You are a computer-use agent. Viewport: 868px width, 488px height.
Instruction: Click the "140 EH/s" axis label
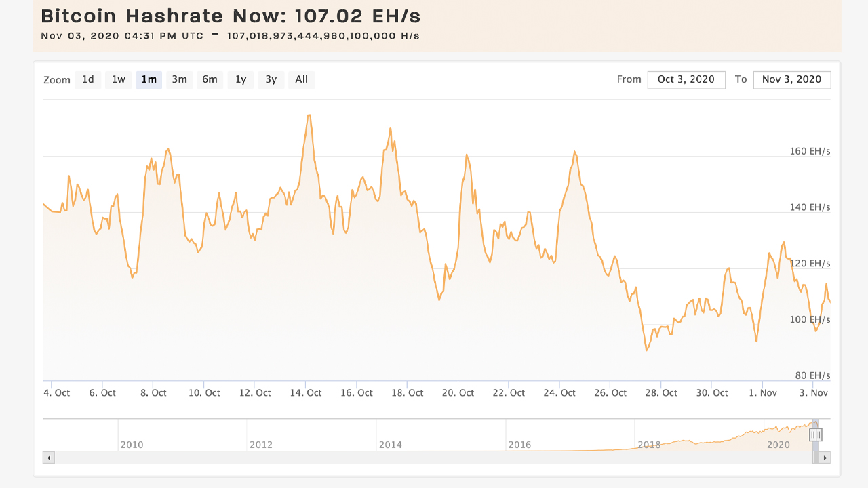tap(810, 207)
